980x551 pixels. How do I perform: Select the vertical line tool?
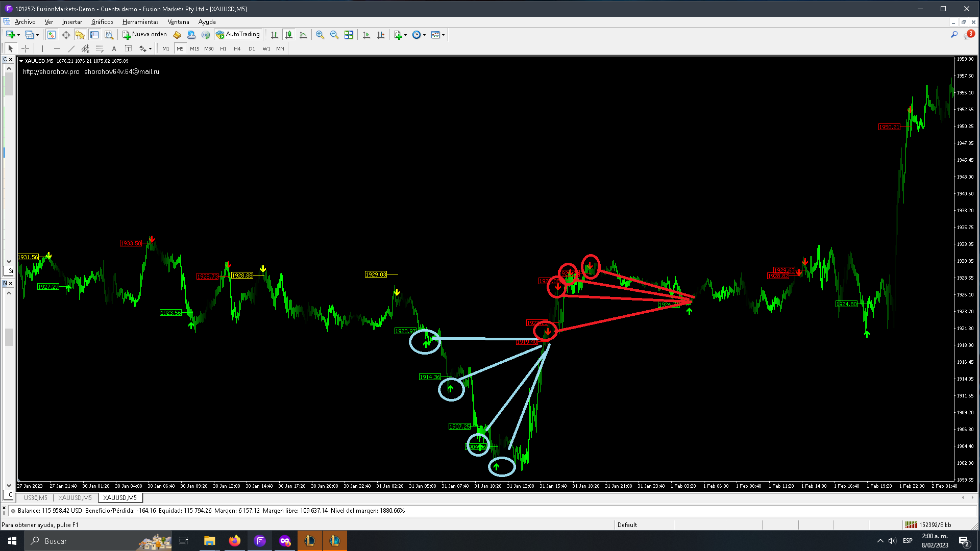[x=42, y=49]
